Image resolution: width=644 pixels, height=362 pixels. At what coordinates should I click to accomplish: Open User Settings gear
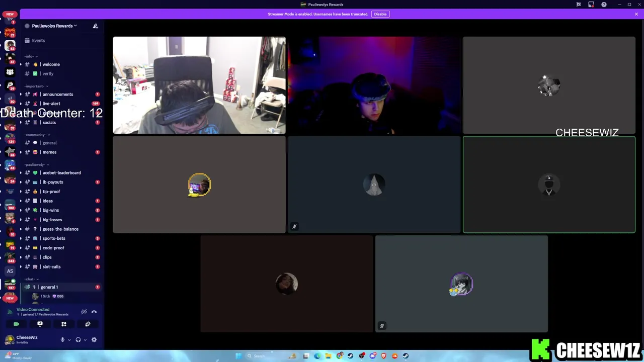(94, 340)
